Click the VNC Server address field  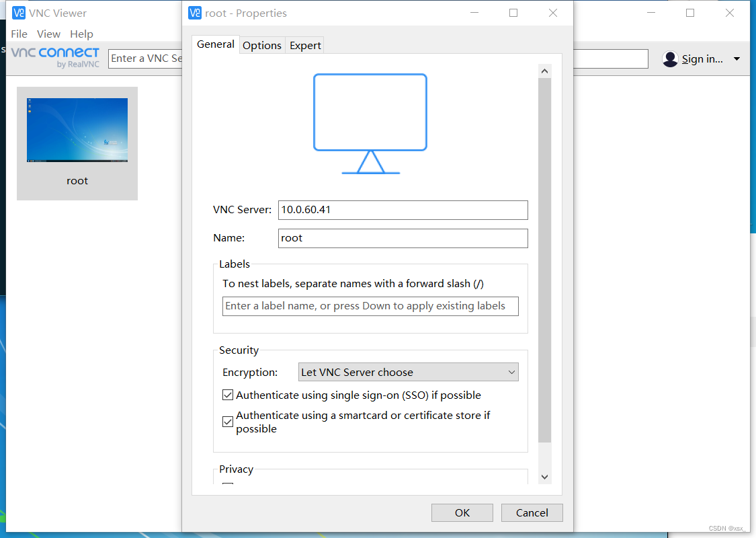pos(403,210)
